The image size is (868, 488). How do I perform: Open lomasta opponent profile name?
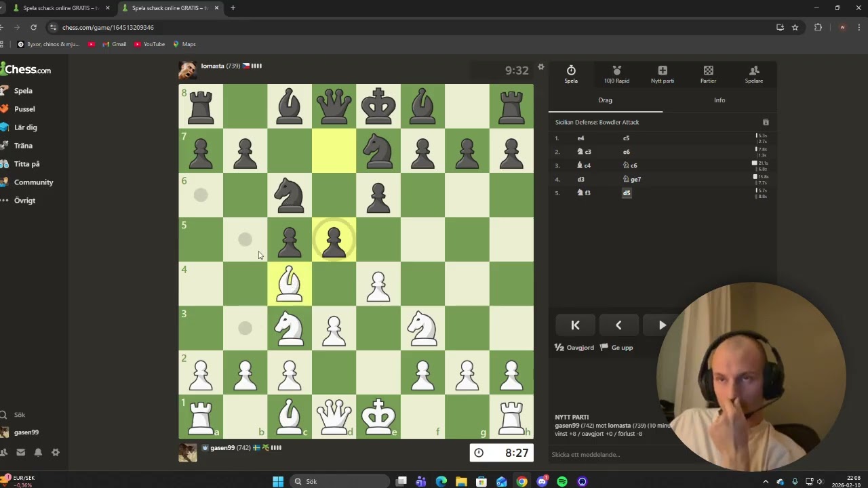(212, 66)
